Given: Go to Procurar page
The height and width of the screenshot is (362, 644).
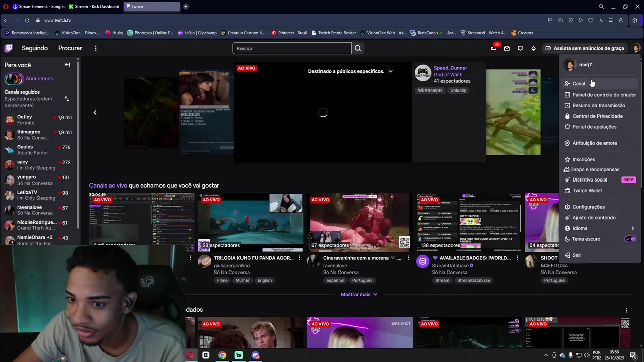Looking at the screenshot, I should tap(70, 48).
